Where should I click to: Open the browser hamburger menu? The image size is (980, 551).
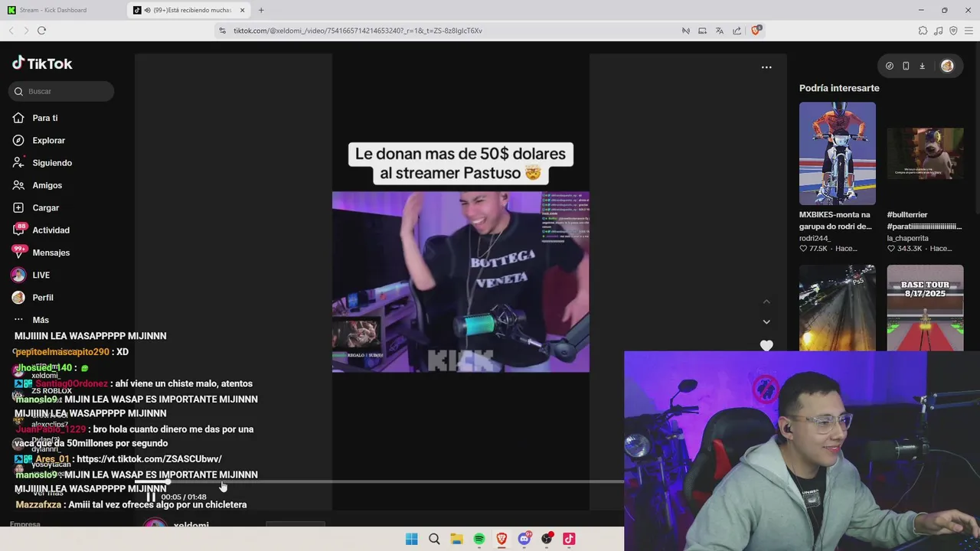[x=969, y=31]
